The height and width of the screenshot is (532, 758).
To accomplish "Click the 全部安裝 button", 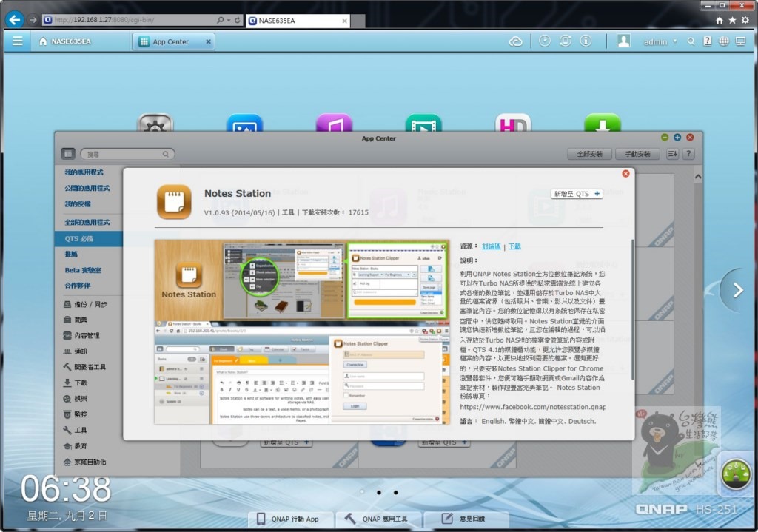I will pyautogui.click(x=589, y=154).
